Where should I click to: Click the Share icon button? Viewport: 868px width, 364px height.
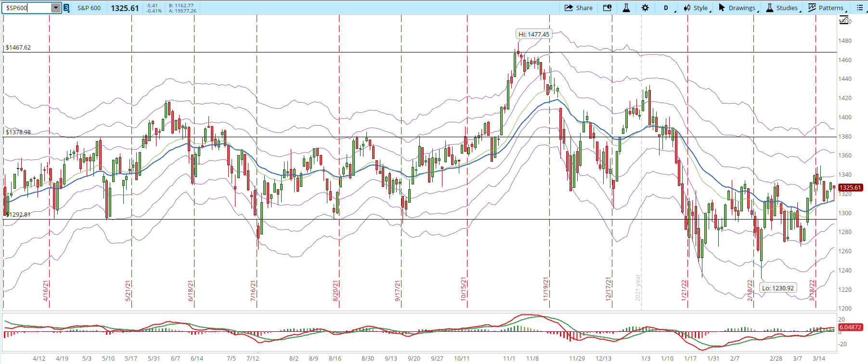[578, 8]
